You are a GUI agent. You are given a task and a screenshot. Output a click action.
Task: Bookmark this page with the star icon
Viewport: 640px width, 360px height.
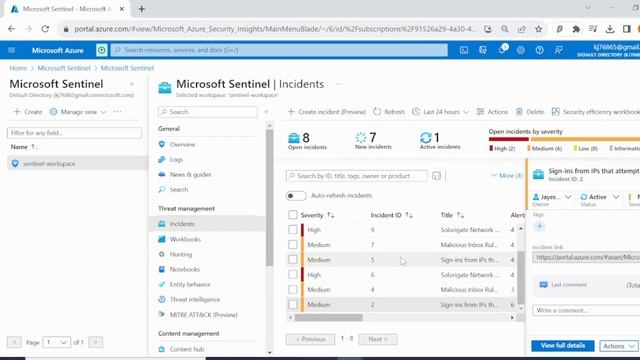tap(539, 29)
